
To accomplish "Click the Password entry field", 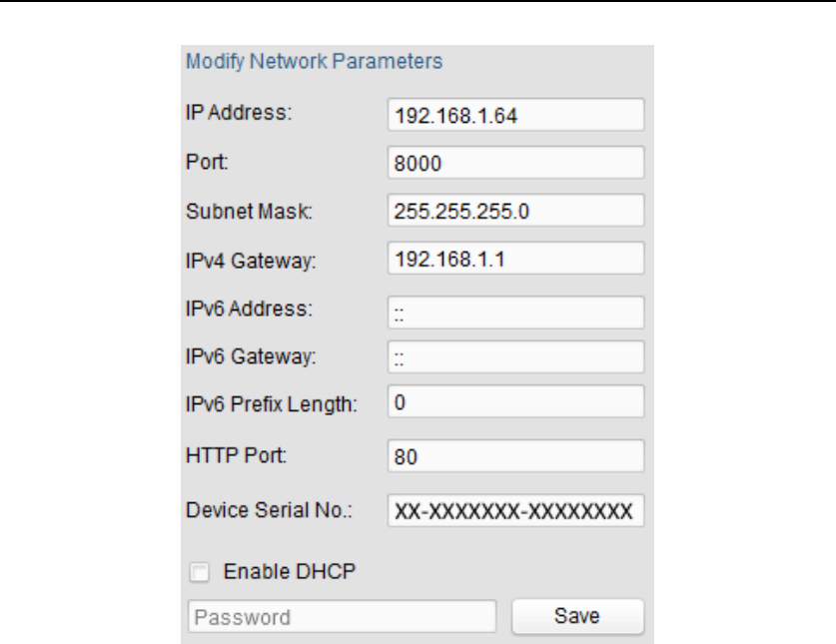I will click(x=342, y=617).
